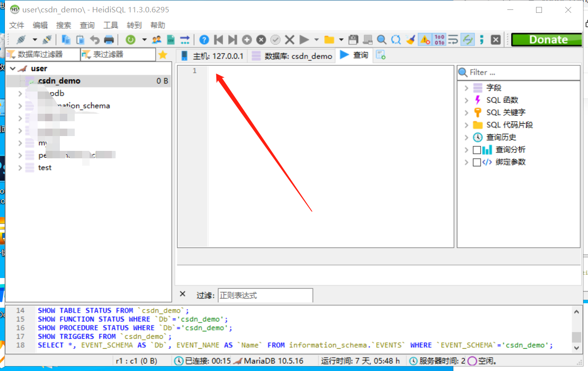Open the 搜索 menu

pos(63,25)
